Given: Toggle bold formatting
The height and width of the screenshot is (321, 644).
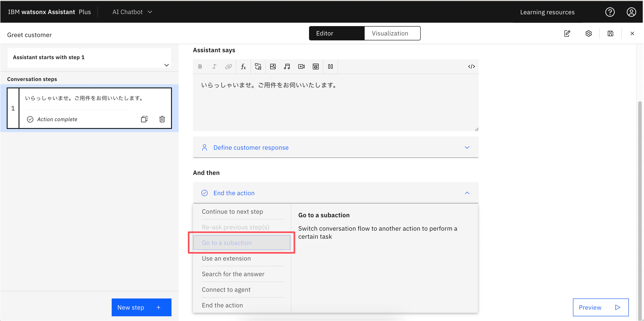Looking at the screenshot, I should click(200, 66).
